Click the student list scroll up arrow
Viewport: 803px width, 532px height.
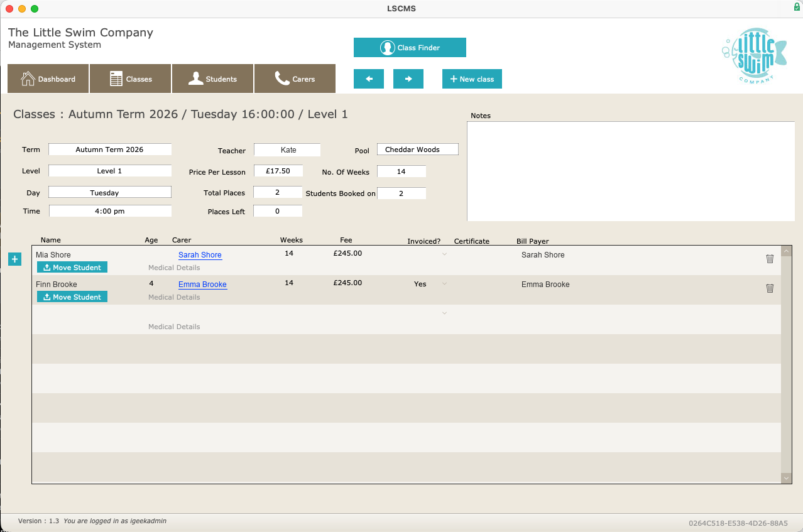[786, 251]
